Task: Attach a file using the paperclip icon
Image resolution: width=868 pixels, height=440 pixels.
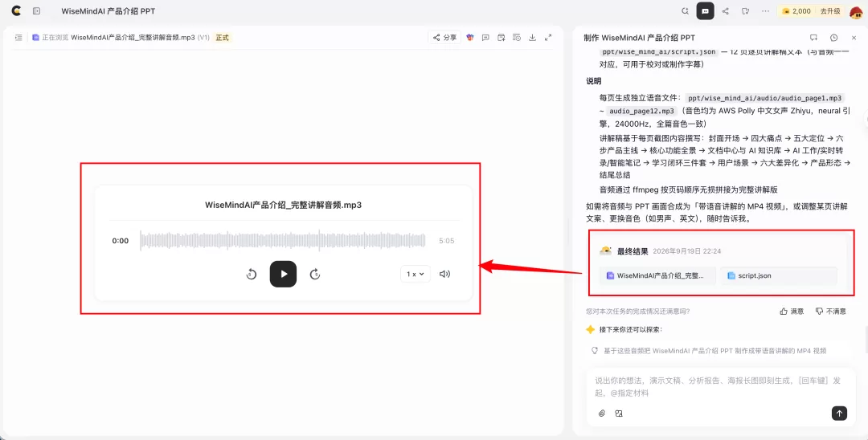Action: pos(602,413)
